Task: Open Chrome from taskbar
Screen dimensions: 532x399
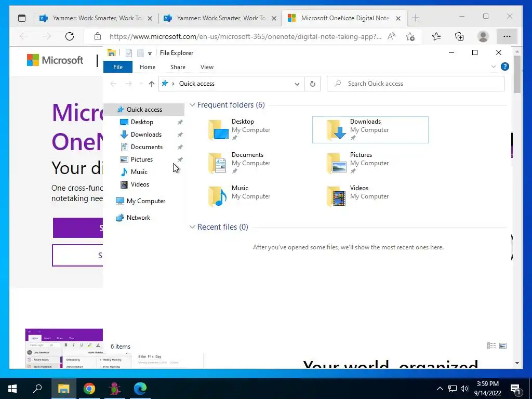Action: tap(89, 389)
